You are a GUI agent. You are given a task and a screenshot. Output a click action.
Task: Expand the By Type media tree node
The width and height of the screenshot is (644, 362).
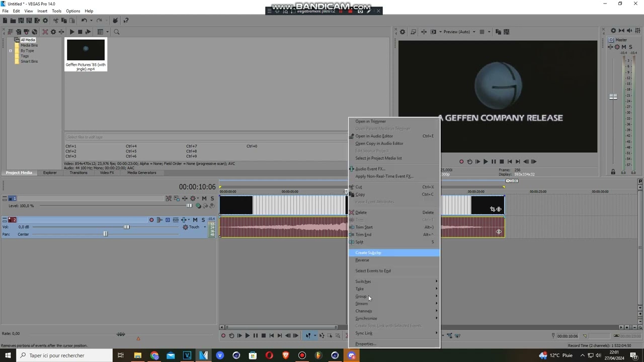pos(11,51)
